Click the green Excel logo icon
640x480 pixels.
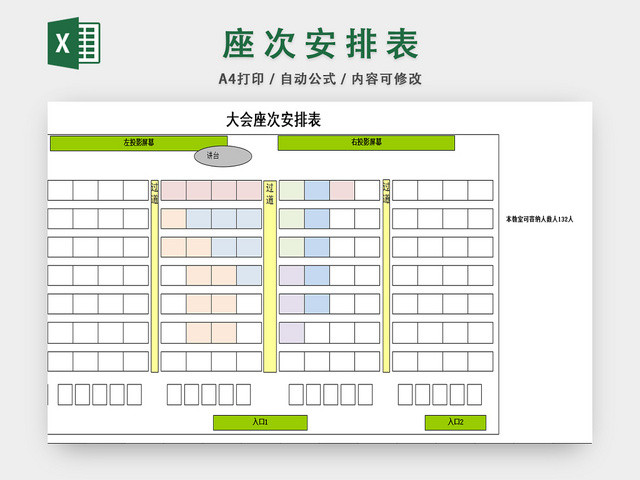tap(74, 43)
